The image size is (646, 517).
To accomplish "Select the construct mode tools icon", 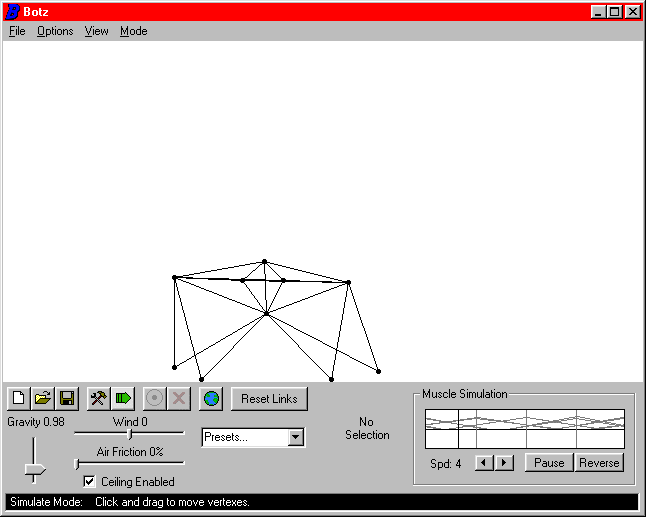I will (x=99, y=398).
